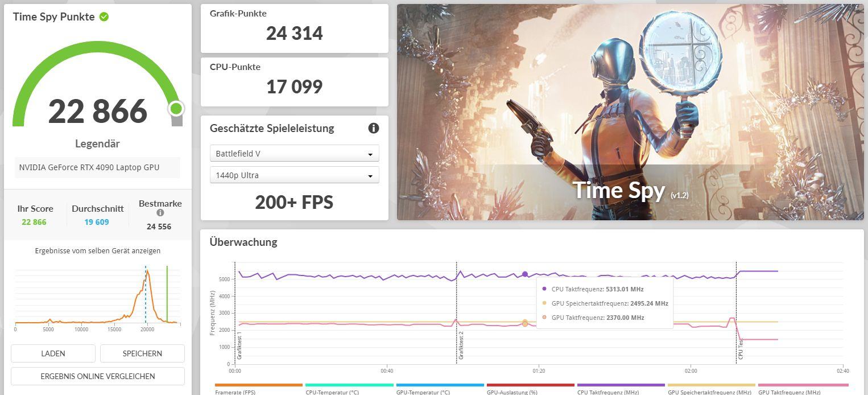Toggle the GPU Taktfrequenz (MHz) legend entry
This screenshot has height=395, width=868.
click(802, 389)
